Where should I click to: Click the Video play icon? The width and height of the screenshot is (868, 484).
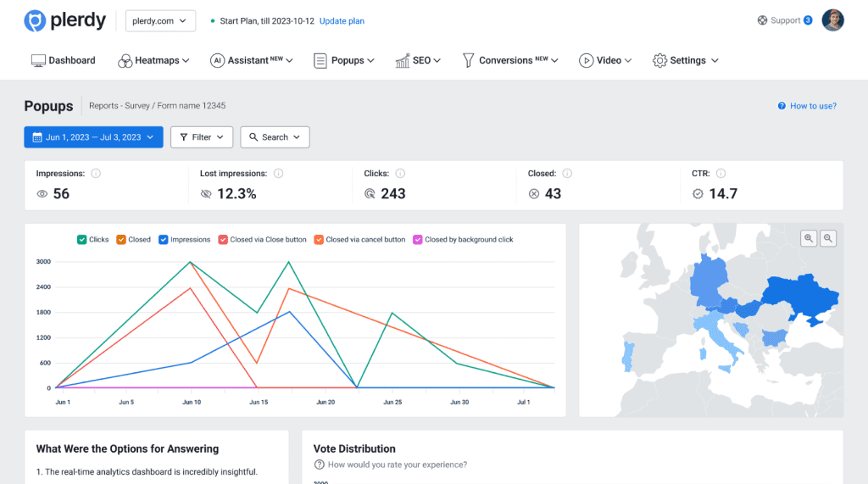[587, 60]
